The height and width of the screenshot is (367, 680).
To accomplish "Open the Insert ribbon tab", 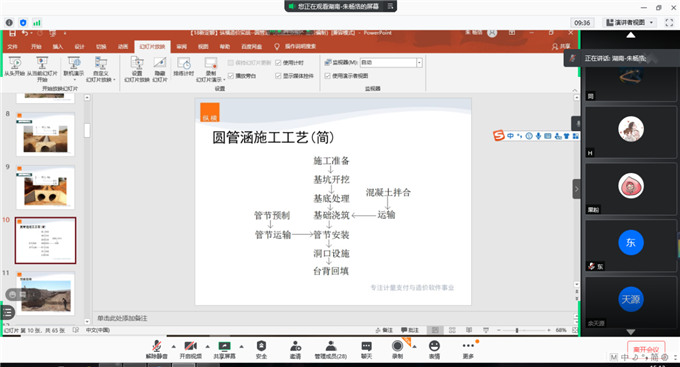I will tap(58, 46).
